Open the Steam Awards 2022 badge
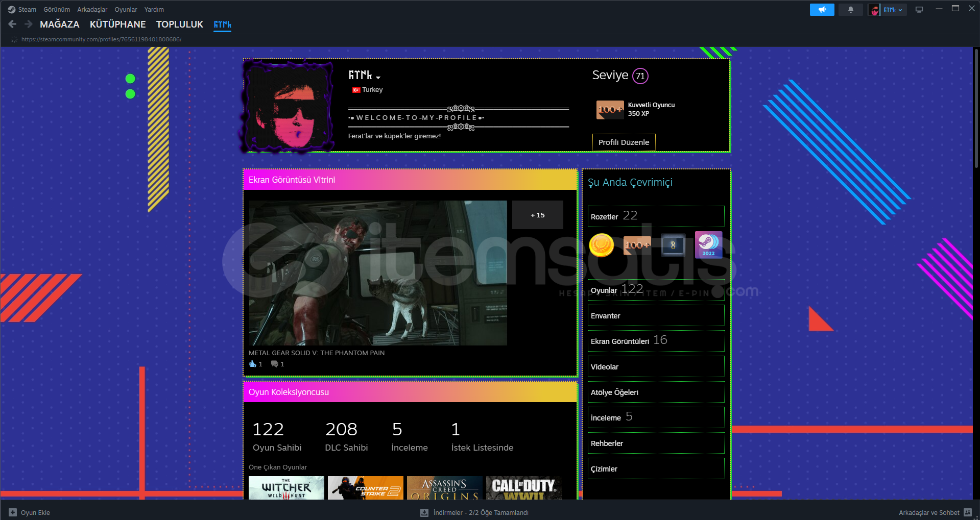 click(708, 245)
